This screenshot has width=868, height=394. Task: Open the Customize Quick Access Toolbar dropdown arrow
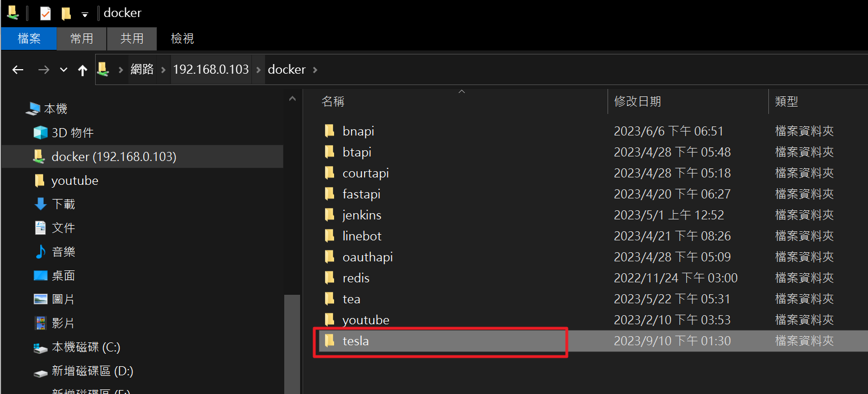tap(85, 14)
